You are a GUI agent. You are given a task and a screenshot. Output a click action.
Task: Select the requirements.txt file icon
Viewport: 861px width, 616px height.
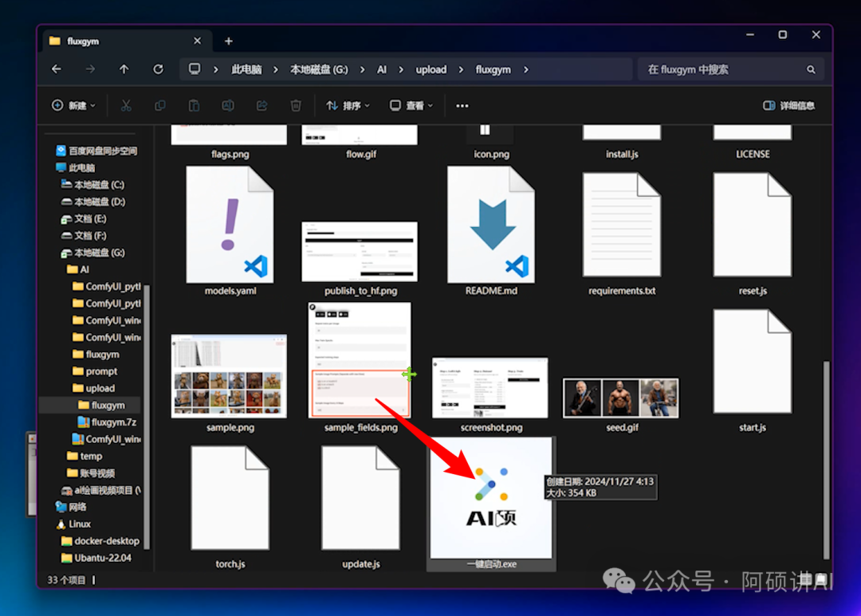click(x=622, y=225)
